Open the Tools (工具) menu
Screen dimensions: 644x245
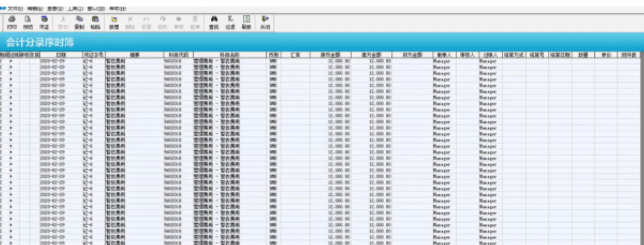point(75,8)
